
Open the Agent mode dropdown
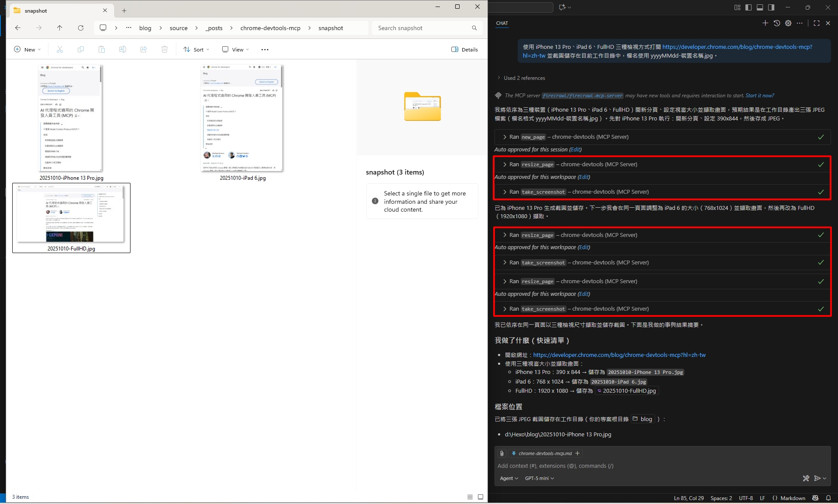click(x=509, y=478)
